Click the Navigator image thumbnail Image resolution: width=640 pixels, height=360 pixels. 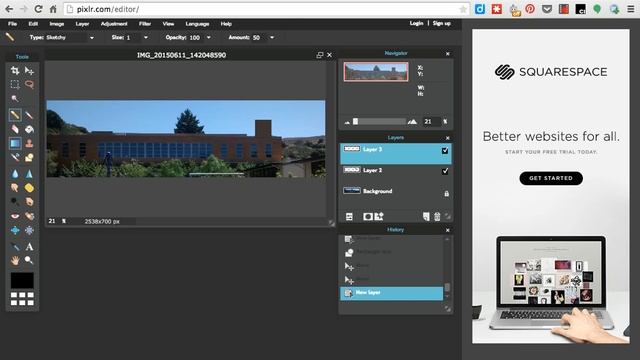point(376,72)
